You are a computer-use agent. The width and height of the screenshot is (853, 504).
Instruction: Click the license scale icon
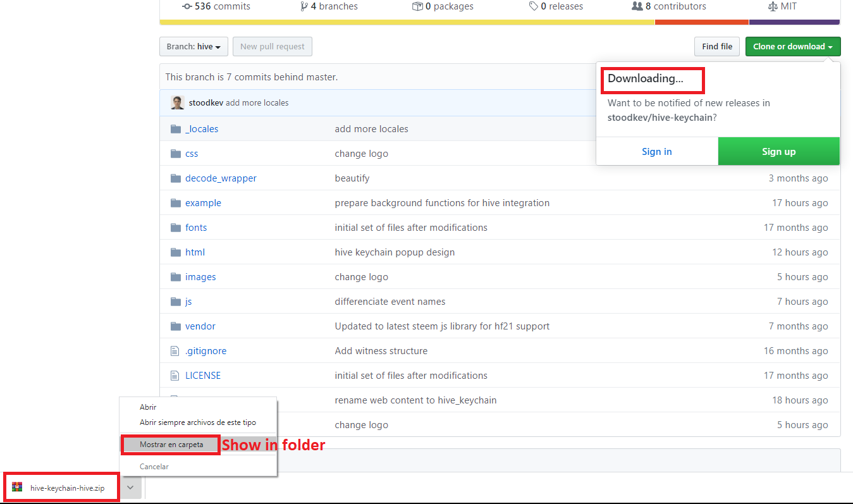[x=773, y=6]
